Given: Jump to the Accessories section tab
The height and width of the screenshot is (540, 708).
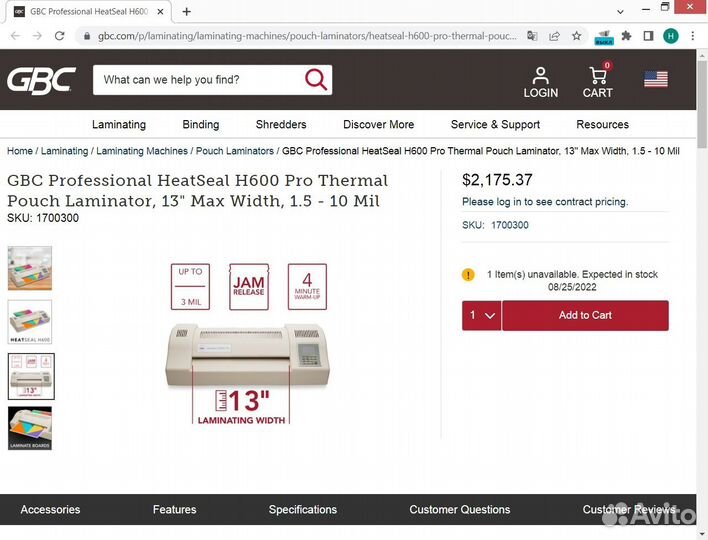Looking at the screenshot, I should (x=50, y=509).
